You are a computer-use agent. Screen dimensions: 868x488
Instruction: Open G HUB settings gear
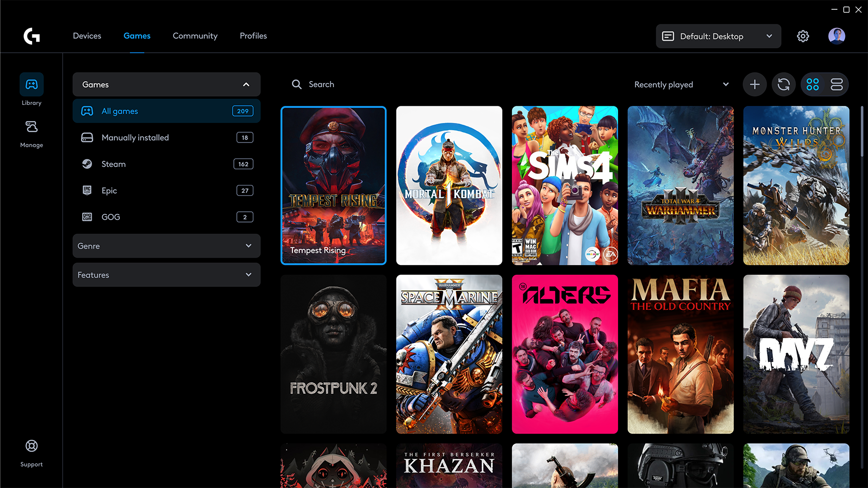803,36
